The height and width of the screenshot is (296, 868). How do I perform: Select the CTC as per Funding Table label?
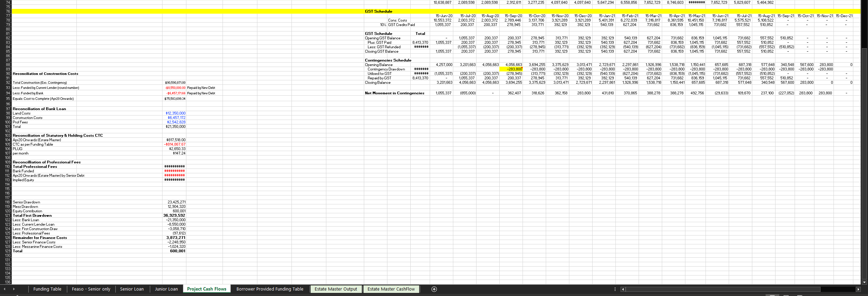[x=33, y=144]
